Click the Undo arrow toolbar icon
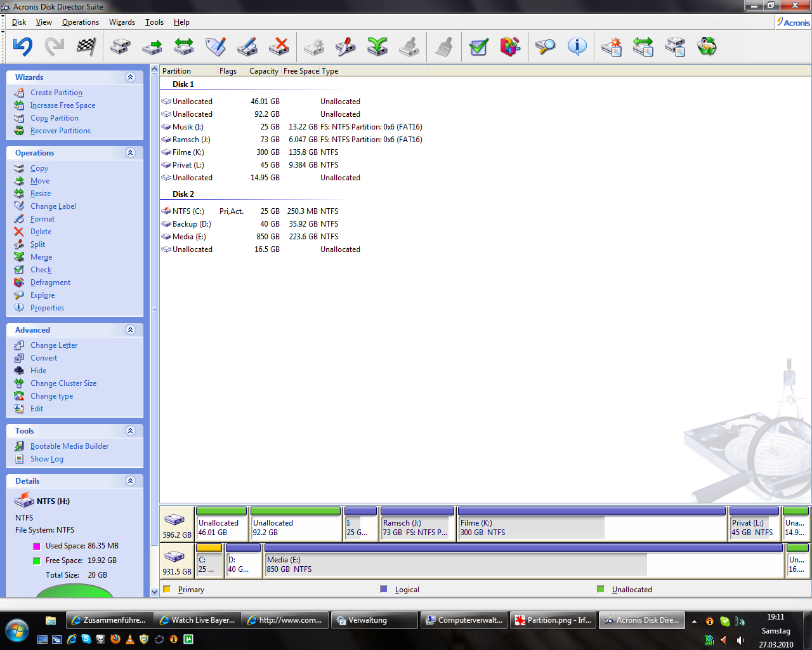 click(23, 46)
